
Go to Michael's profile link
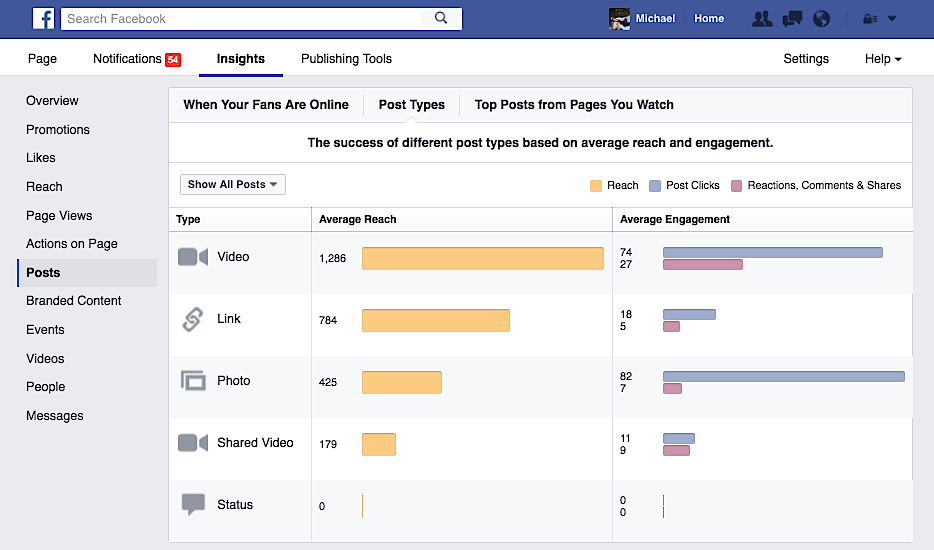655,18
